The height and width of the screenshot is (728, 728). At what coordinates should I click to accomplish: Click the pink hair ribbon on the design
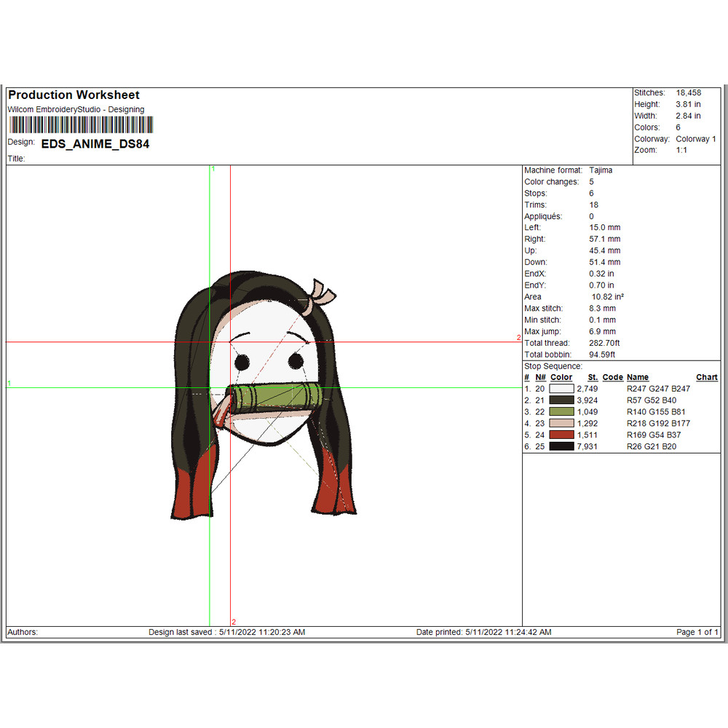tap(321, 293)
